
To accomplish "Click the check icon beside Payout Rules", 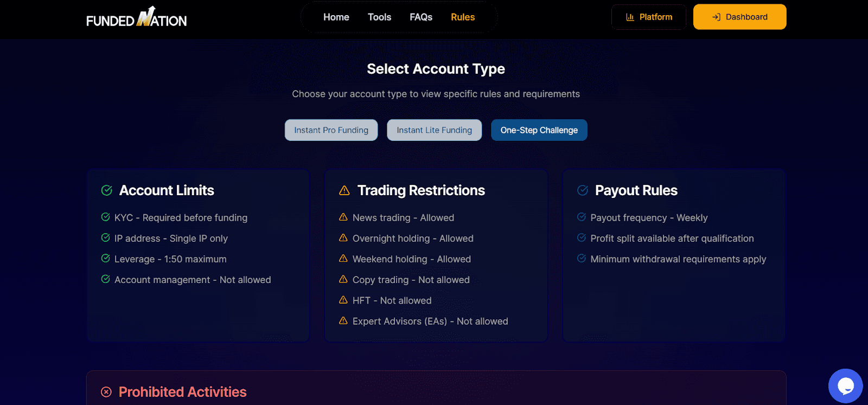I will click(x=583, y=190).
